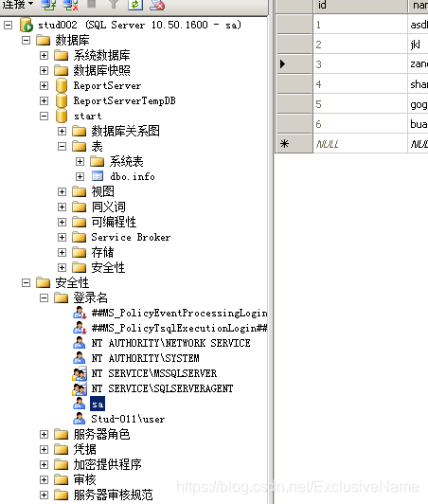This screenshot has height=504, width=428.
Task: Click the start database cylinder icon
Action: click(x=61, y=116)
